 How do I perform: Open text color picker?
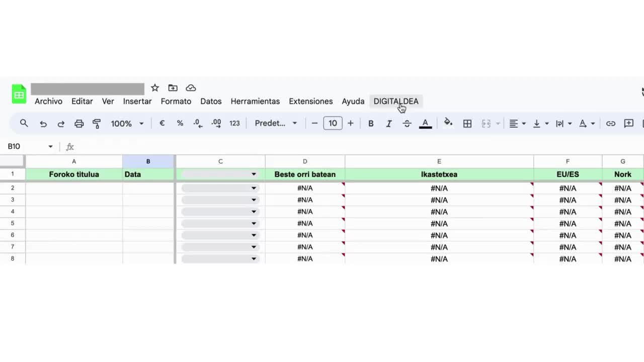tap(426, 124)
